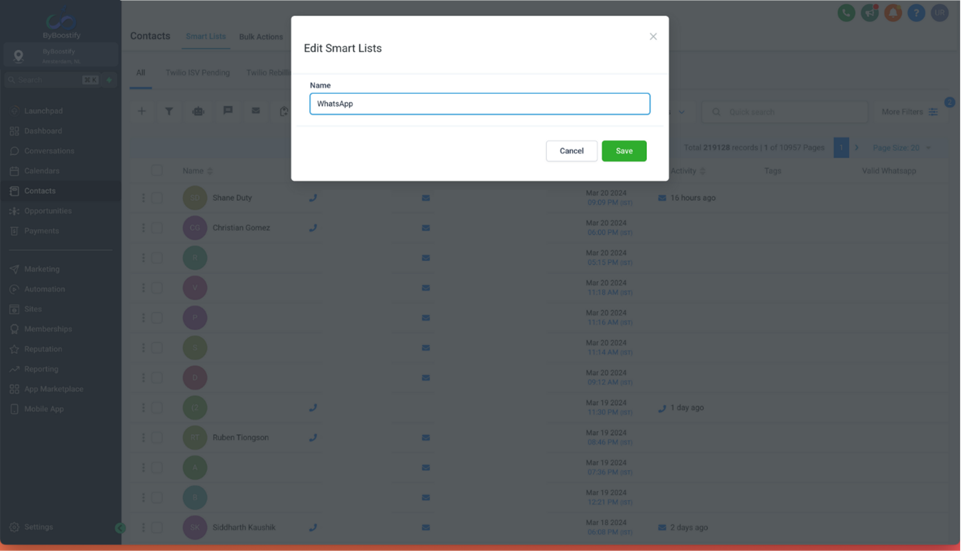Open Siddharth Kaushik contact name
Screen dimensions: 980x551
coord(244,528)
